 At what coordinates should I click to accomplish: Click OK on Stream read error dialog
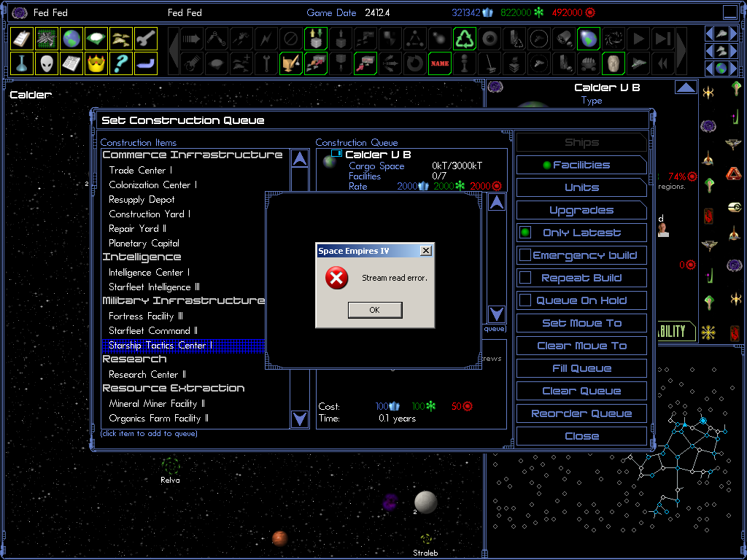pos(374,310)
